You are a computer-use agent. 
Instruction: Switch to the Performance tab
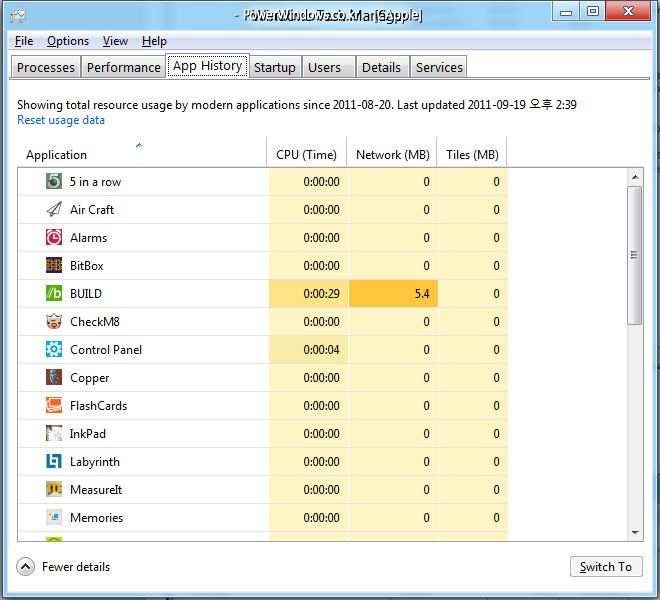[124, 67]
